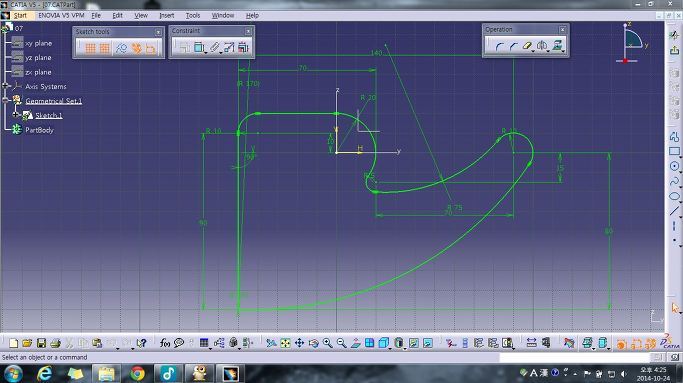Select the Spline tool
Screen dimensions: 683x383
[674, 181]
